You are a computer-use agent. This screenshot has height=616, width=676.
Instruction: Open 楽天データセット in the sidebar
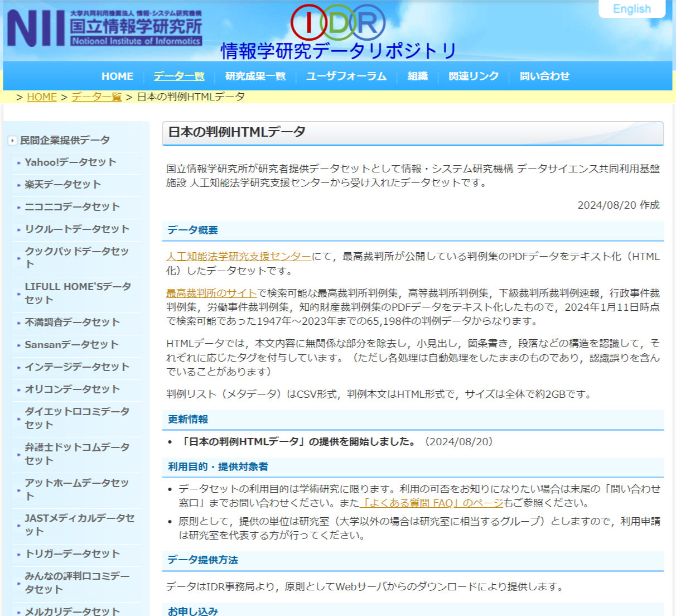(62, 185)
